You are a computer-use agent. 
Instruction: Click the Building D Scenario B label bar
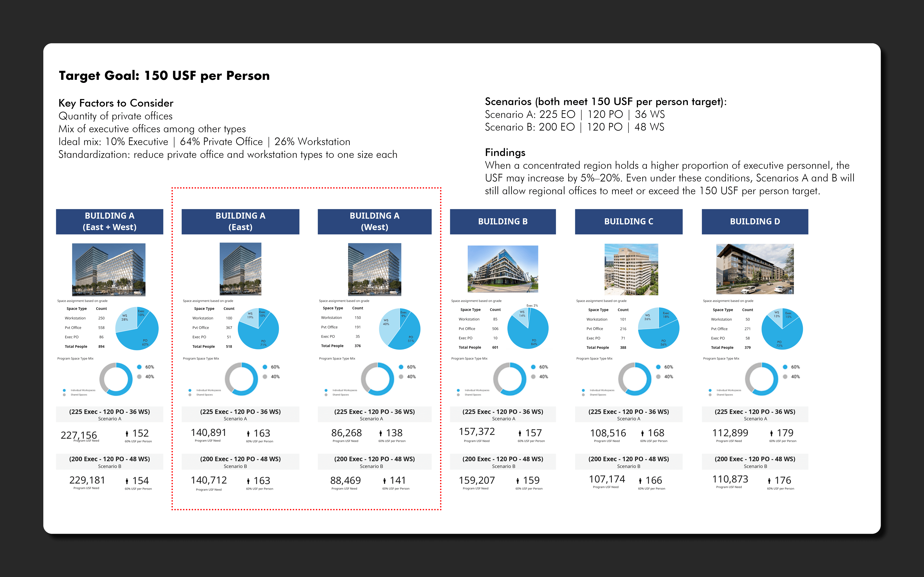pyautogui.click(x=755, y=462)
